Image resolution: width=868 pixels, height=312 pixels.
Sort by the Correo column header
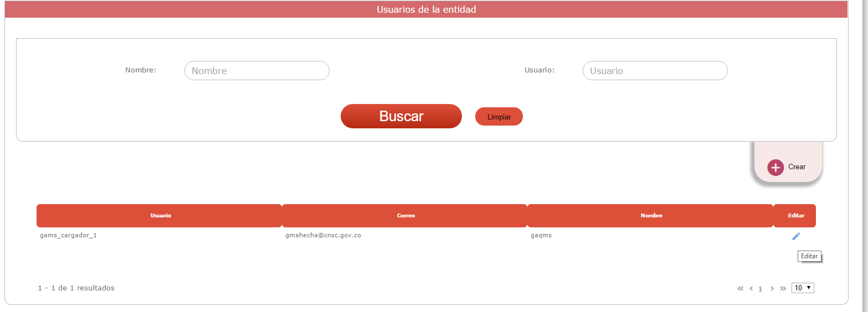[405, 216]
